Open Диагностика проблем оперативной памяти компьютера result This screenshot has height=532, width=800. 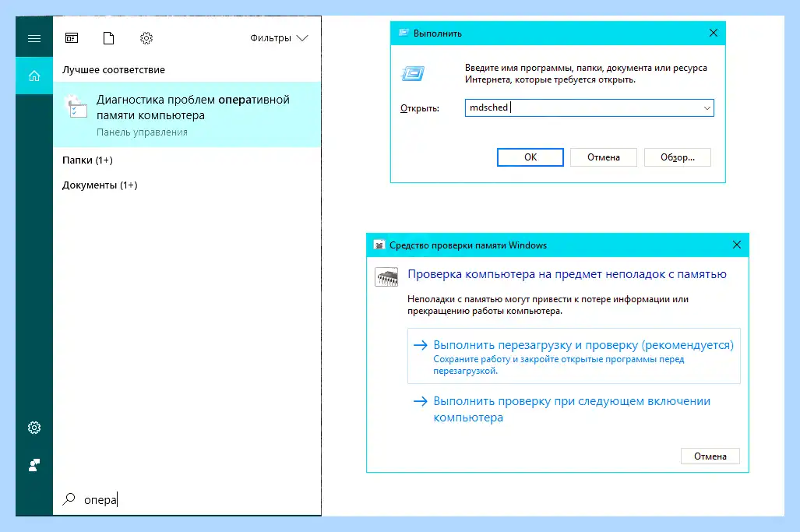tap(187, 115)
